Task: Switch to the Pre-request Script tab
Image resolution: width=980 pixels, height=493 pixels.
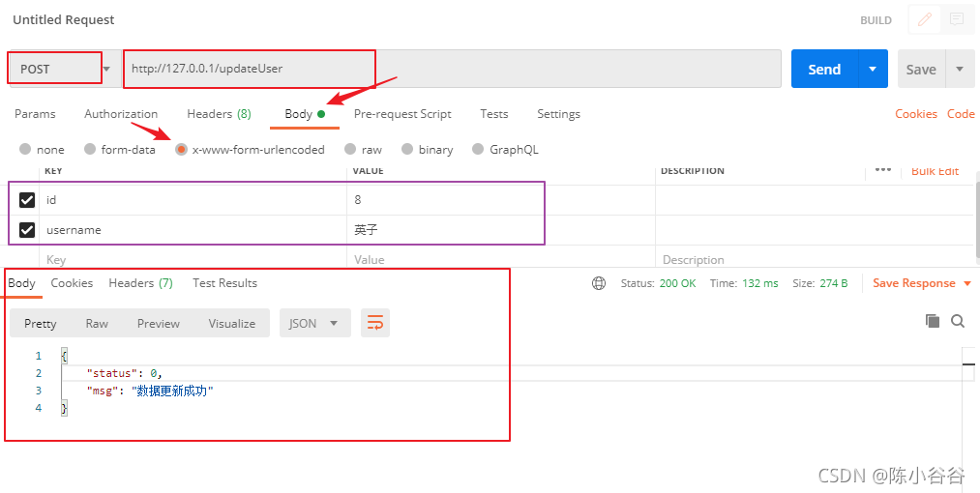Action: 402,114
